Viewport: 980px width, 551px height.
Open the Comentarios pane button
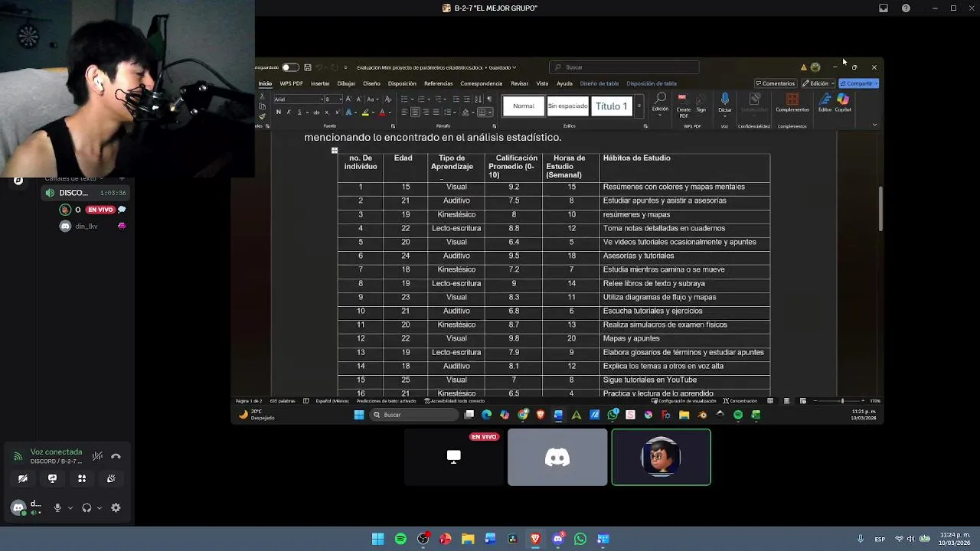click(x=775, y=83)
